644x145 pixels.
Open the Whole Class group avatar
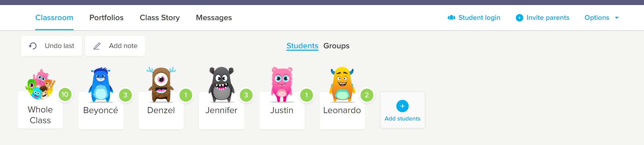40,85
